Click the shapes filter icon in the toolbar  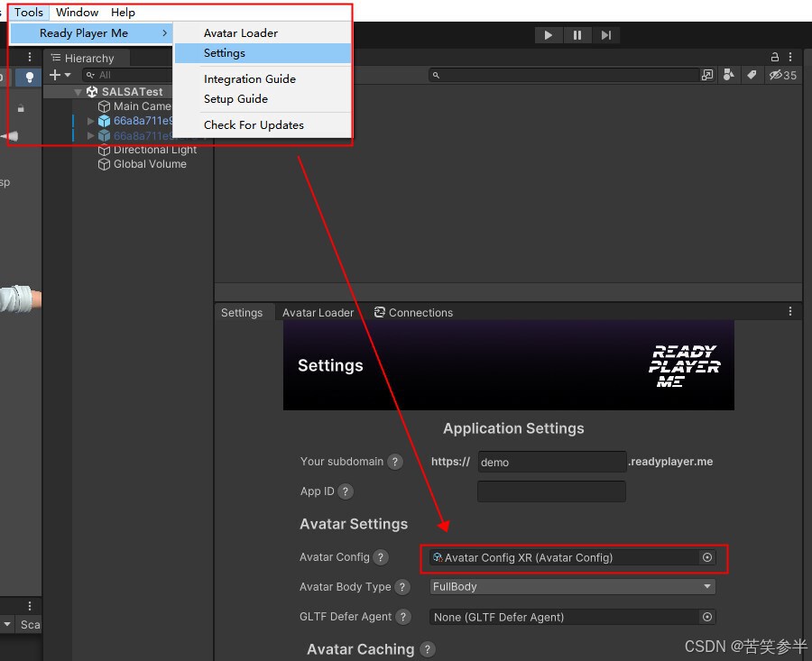pos(730,76)
